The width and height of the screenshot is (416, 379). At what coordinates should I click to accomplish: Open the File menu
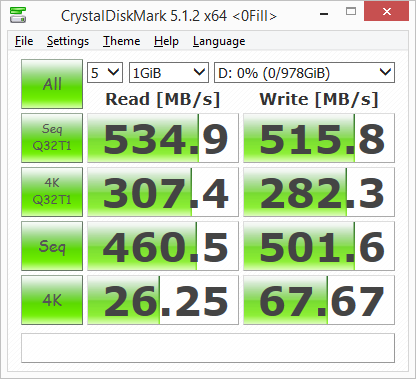(24, 41)
